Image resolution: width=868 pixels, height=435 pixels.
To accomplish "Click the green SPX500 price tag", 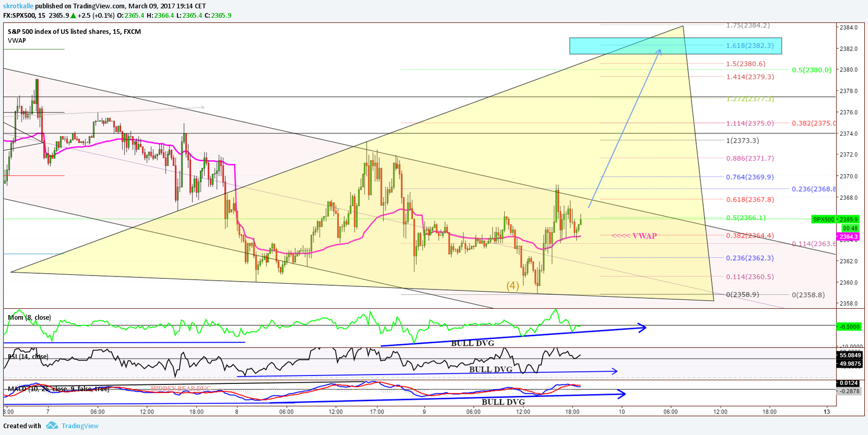I will pos(824,220).
